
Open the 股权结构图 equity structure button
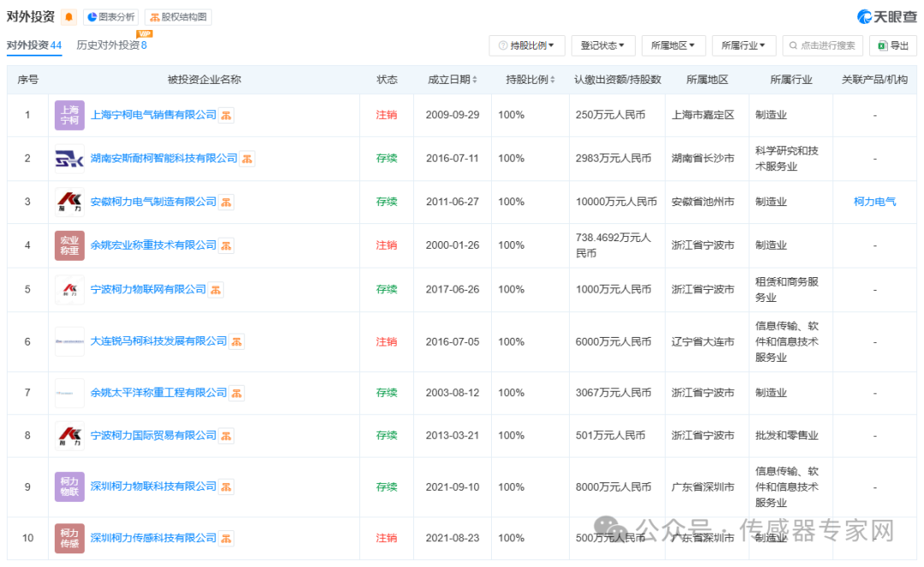(179, 17)
